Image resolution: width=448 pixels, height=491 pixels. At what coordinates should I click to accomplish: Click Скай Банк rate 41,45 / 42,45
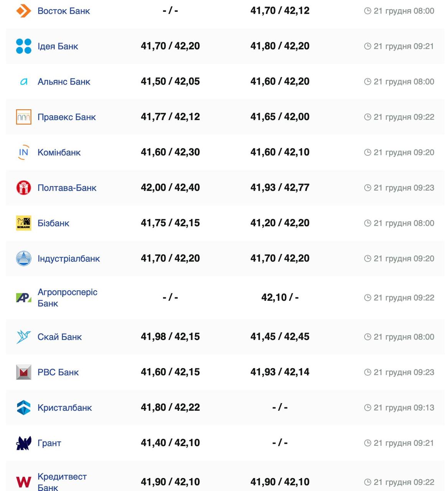click(280, 336)
